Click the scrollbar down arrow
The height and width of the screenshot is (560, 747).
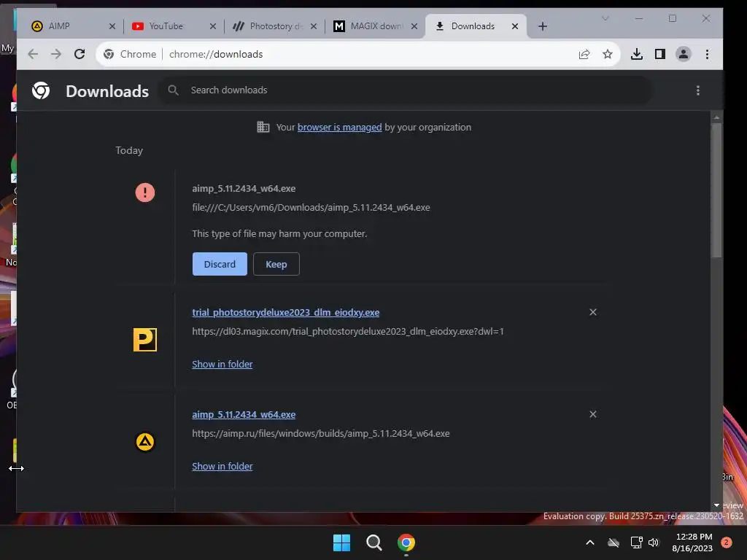pyautogui.click(x=716, y=505)
